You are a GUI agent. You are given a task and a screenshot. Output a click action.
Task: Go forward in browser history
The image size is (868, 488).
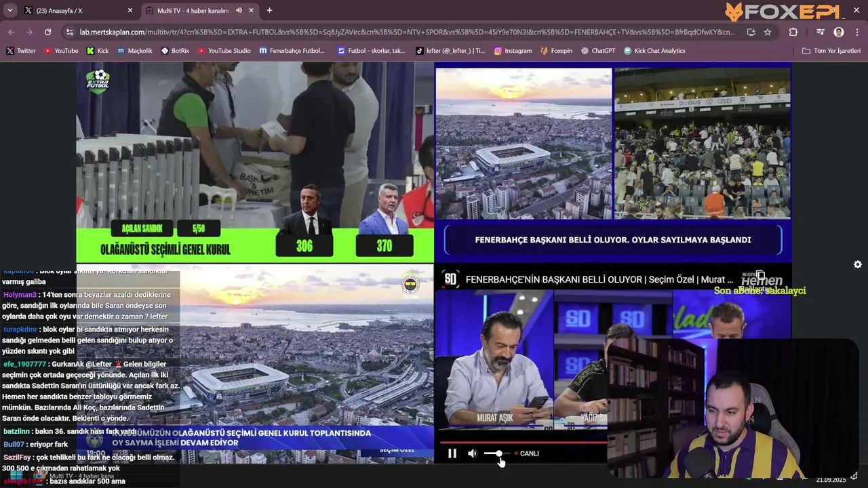pyautogui.click(x=29, y=32)
